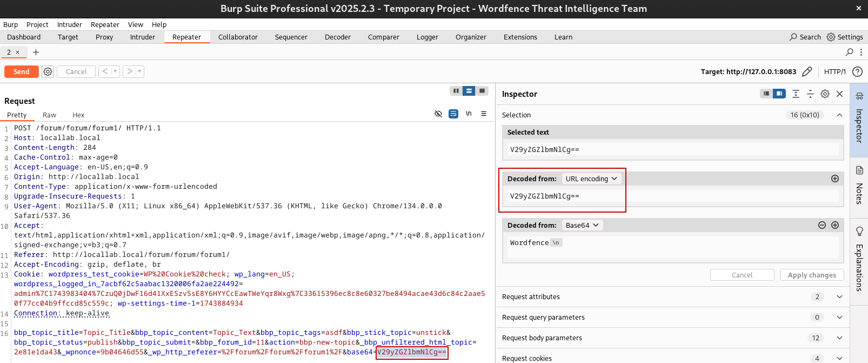The width and height of the screenshot is (868, 363).
Task: Open the Base64 decoding dropdown
Action: click(x=582, y=225)
